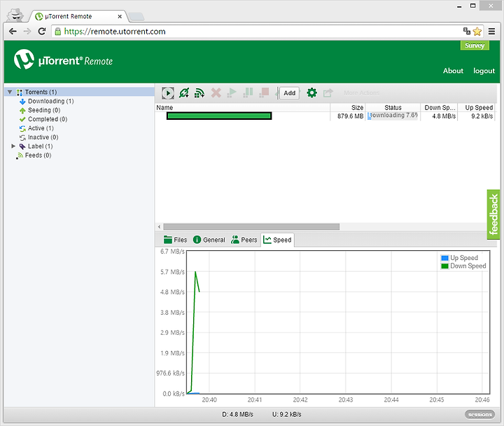The width and height of the screenshot is (504, 426).
Task: Click the Active sync arrows icon
Action: coord(22,128)
